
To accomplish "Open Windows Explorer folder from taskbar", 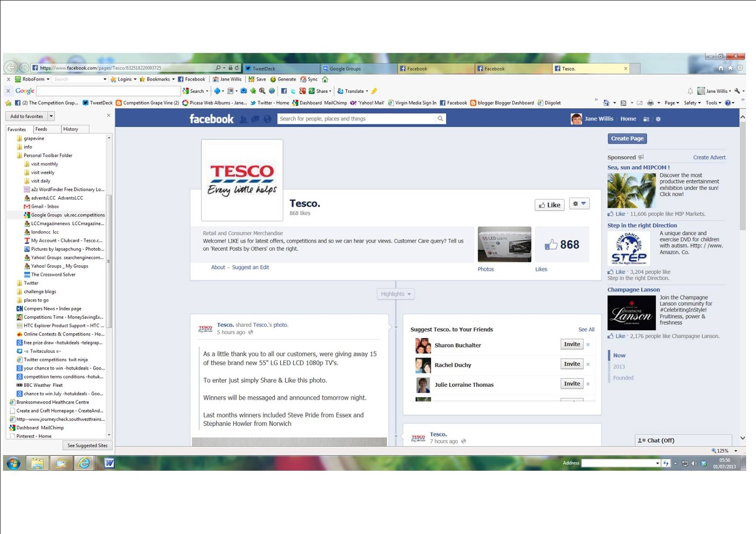I will click(x=37, y=463).
